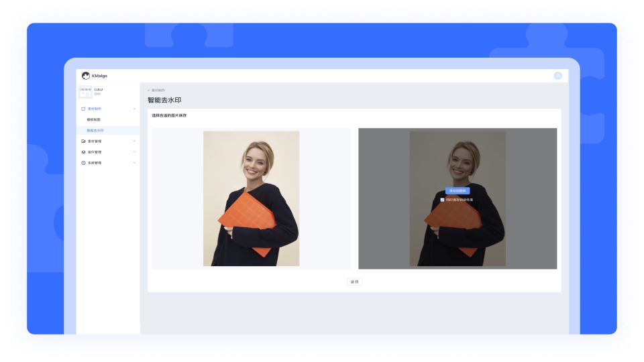Click the 组件管理 layers icon
This screenshot has height=362, width=644.
point(83,152)
